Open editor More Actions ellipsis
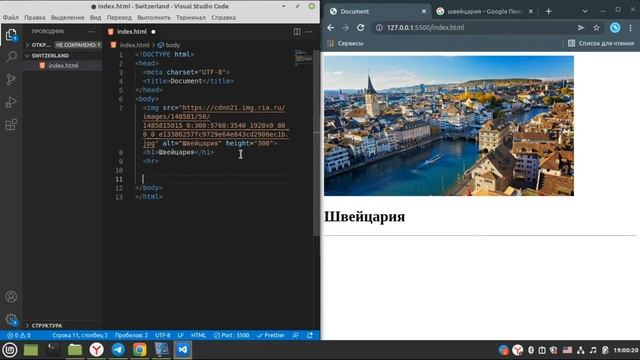 [309, 31]
